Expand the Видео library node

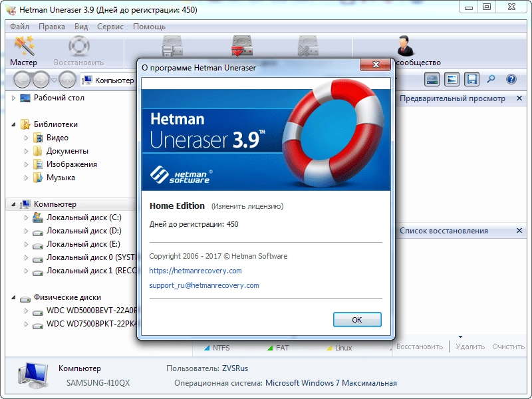pyautogui.click(x=26, y=138)
